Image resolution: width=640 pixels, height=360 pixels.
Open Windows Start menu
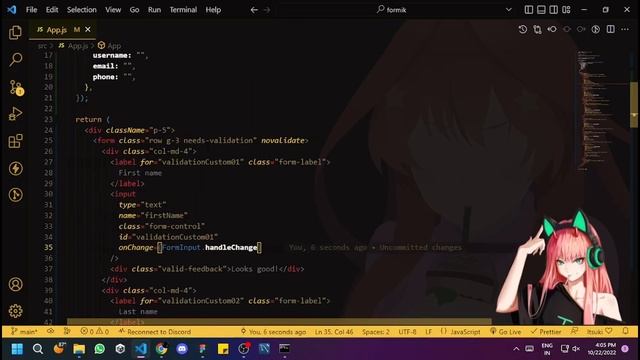[17, 349]
